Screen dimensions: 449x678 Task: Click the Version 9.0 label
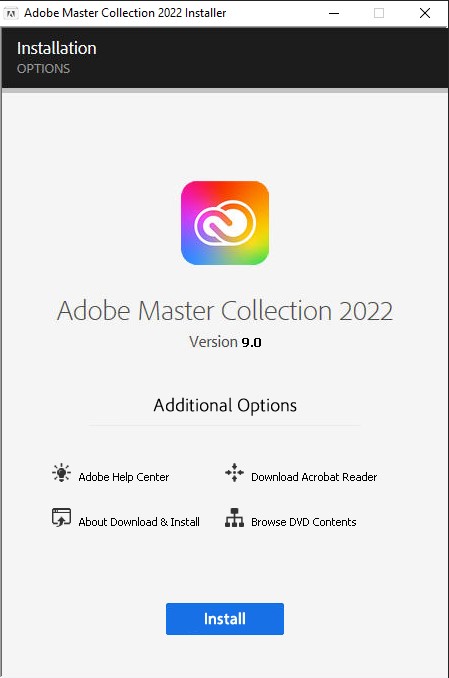[225, 342]
